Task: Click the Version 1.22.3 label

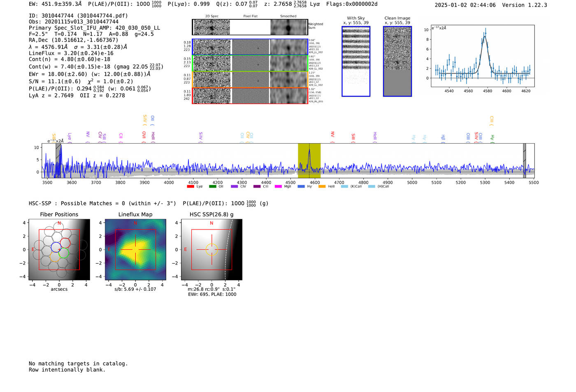Action: pyautogui.click(x=525, y=5)
